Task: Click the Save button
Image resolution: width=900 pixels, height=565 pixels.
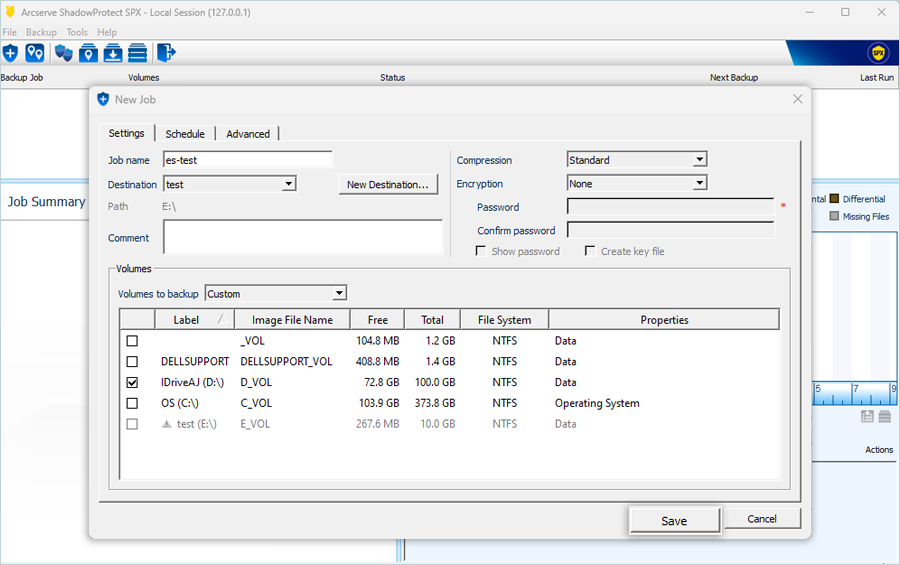Action: click(x=674, y=521)
